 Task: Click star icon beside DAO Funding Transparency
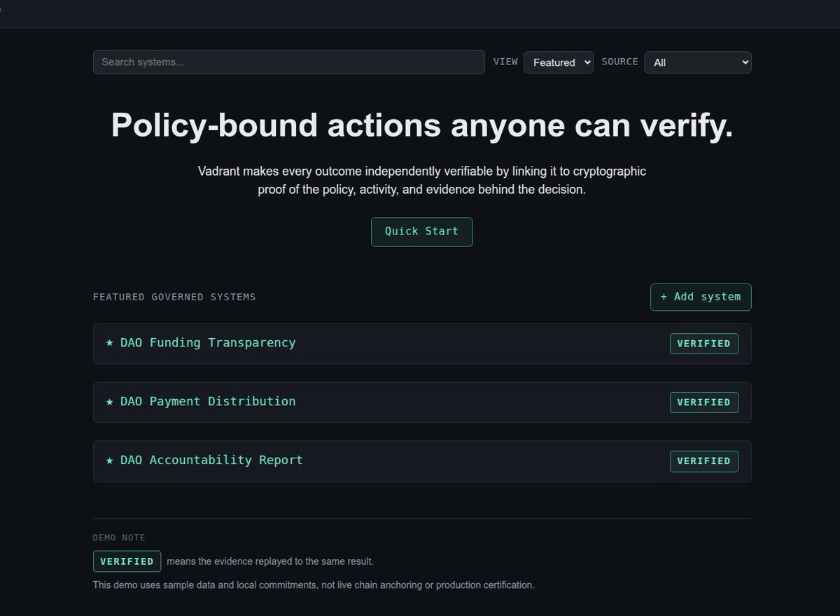(109, 343)
